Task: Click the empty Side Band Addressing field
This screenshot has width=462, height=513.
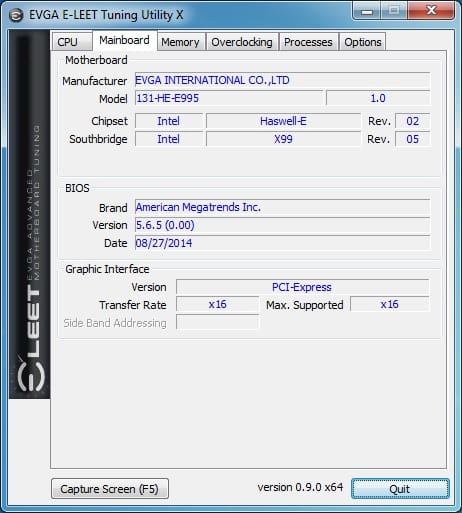Action: [x=217, y=322]
